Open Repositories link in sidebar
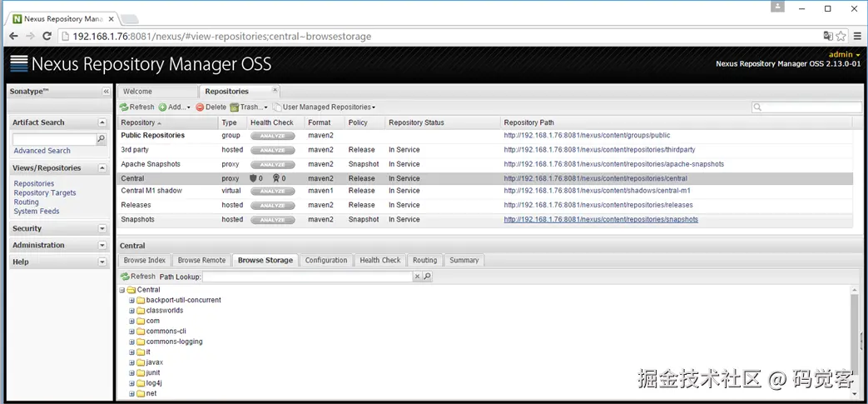The width and height of the screenshot is (868, 404). click(34, 183)
